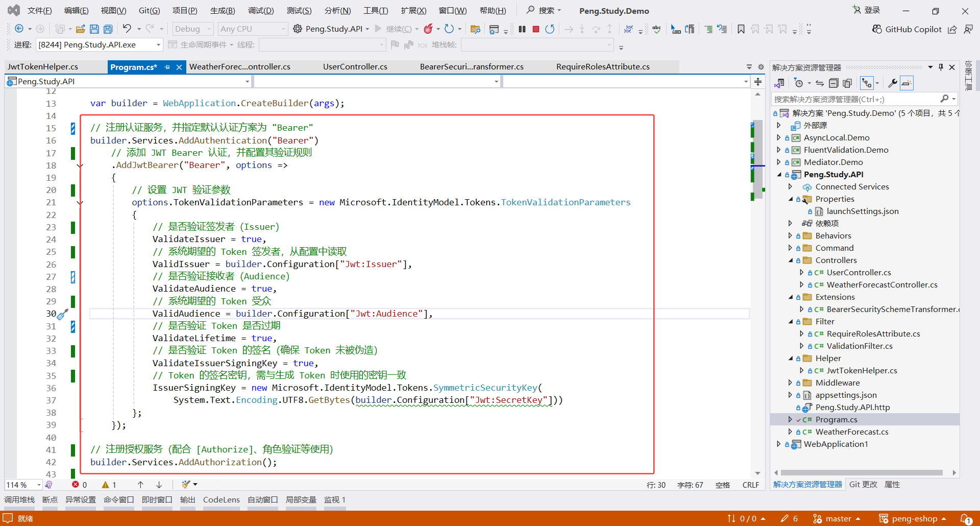Open GitHub Copilot
980x526 pixels.
coord(907,29)
